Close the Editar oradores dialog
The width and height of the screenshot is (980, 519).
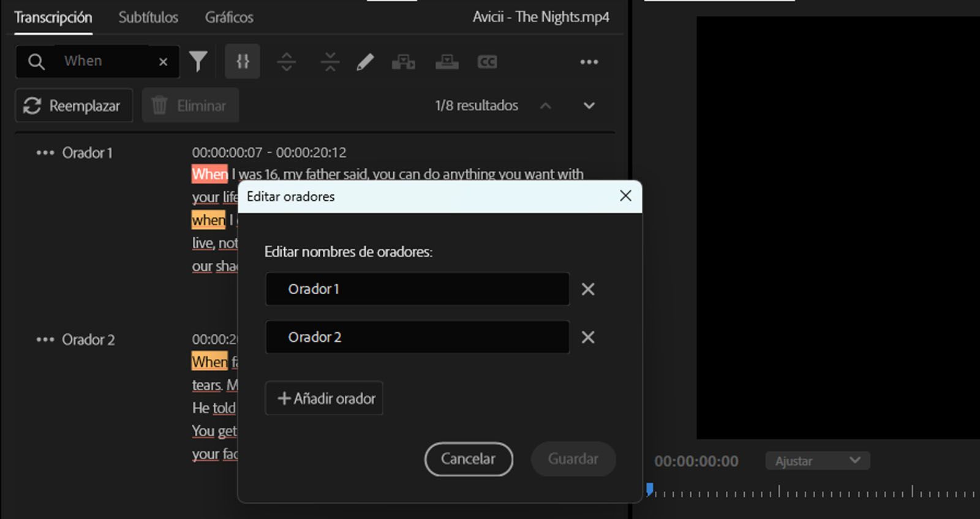tap(625, 196)
